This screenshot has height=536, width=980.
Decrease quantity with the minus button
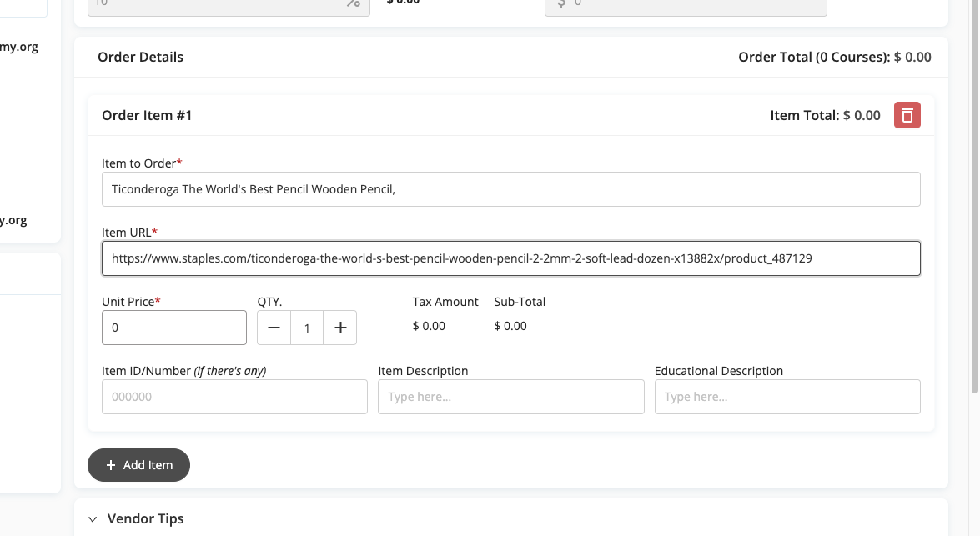pos(274,328)
